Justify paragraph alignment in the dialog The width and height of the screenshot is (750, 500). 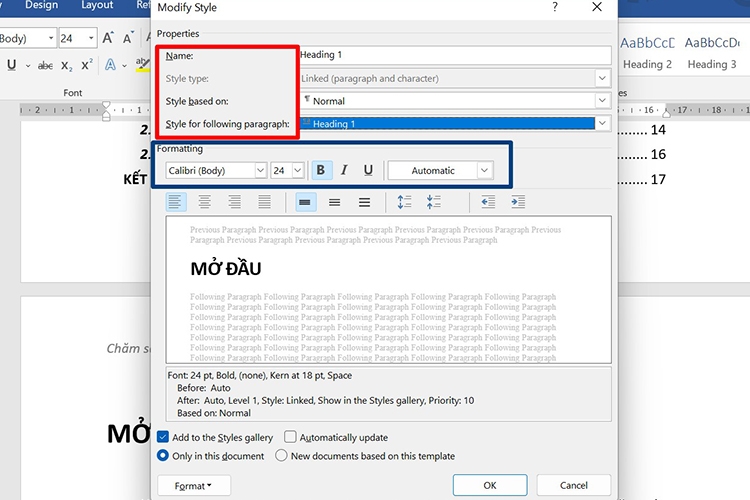click(x=265, y=202)
